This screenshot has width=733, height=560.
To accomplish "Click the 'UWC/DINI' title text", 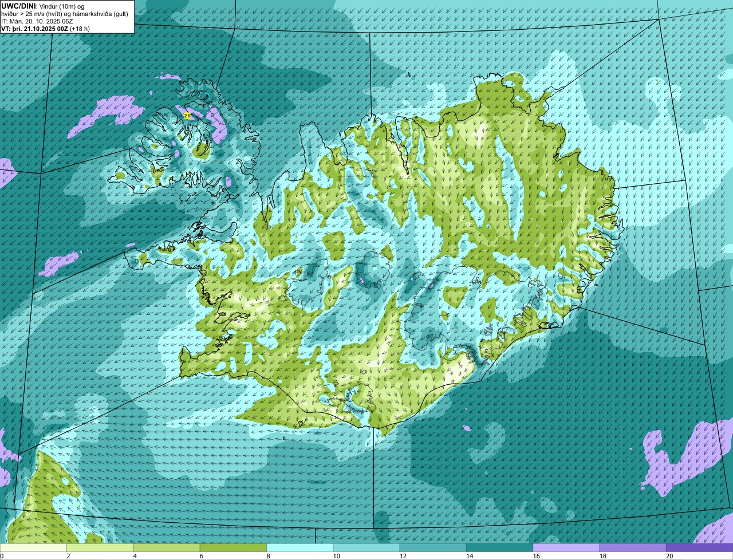I will [x=19, y=6].
